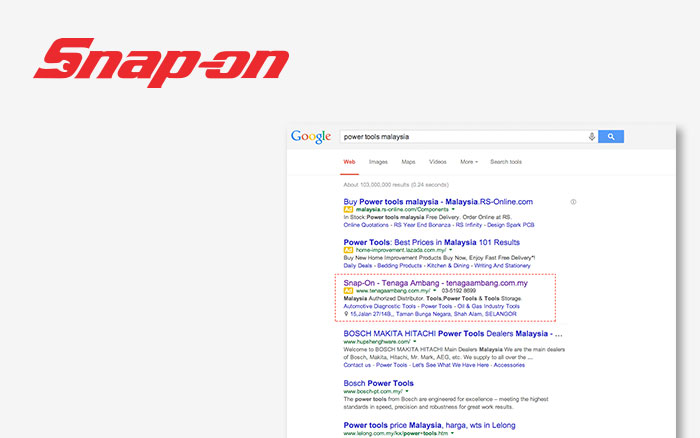
Task: Expand the More search options dropdown
Action: [468, 161]
